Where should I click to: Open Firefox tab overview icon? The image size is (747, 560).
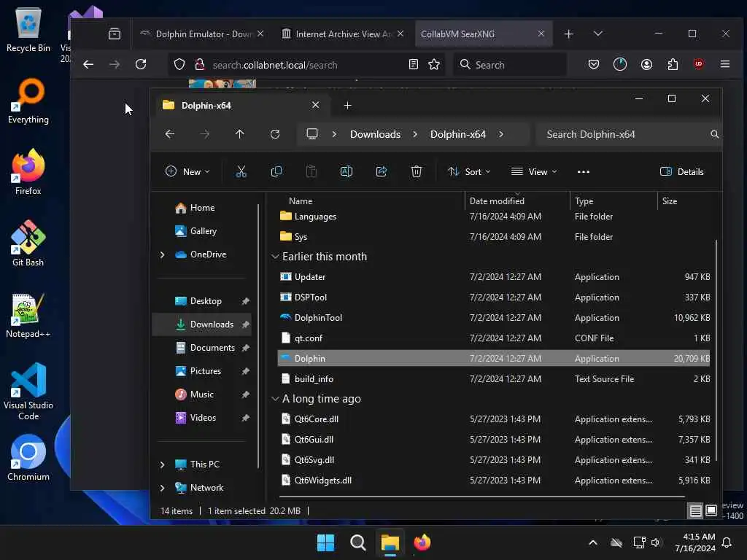click(115, 34)
